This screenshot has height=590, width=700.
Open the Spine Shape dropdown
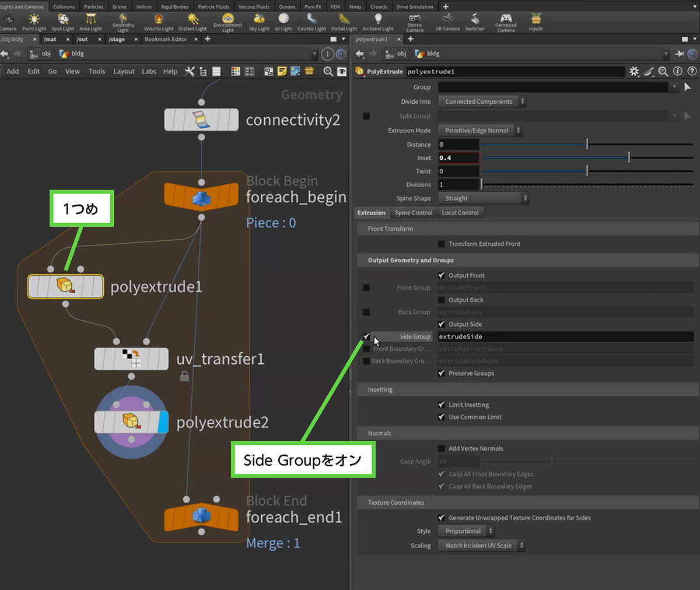click(483, 198)
